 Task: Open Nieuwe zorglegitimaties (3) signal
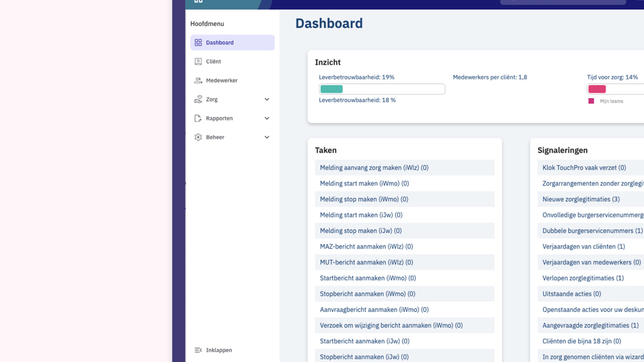pyautogui.click(x=591, y=199)
